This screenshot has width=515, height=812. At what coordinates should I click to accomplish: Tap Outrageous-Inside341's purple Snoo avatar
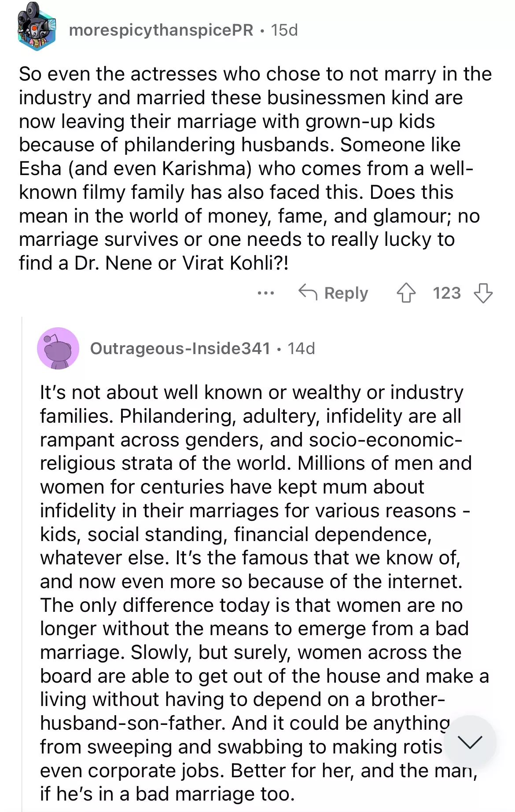58,348
